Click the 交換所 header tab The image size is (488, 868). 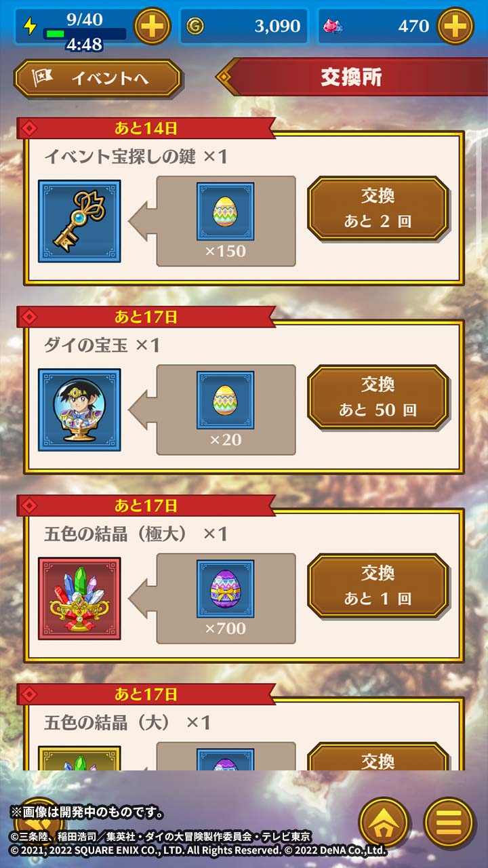(352, 77)
